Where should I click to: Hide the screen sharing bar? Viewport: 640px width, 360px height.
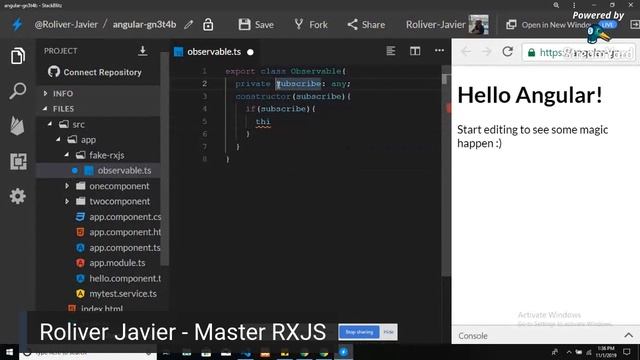[388, 332]
